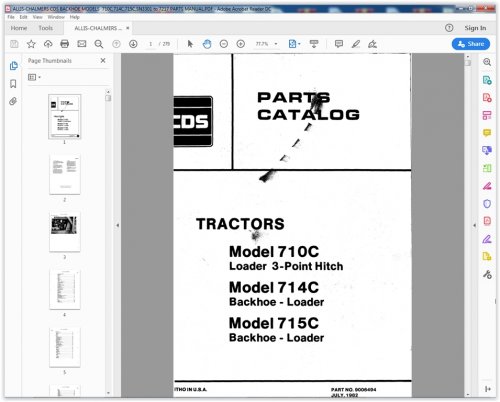Select the page 5 thumbnail
This screenshot has height=402, width=500.
(x=65, y=347)
